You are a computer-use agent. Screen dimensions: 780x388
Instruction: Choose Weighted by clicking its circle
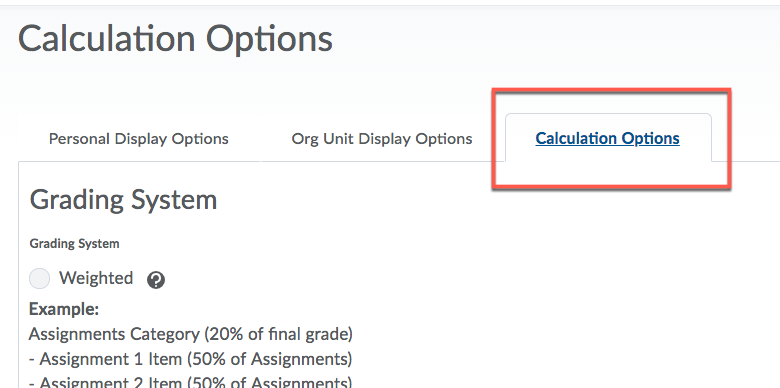pyautogui.click(x=39, y=278)
